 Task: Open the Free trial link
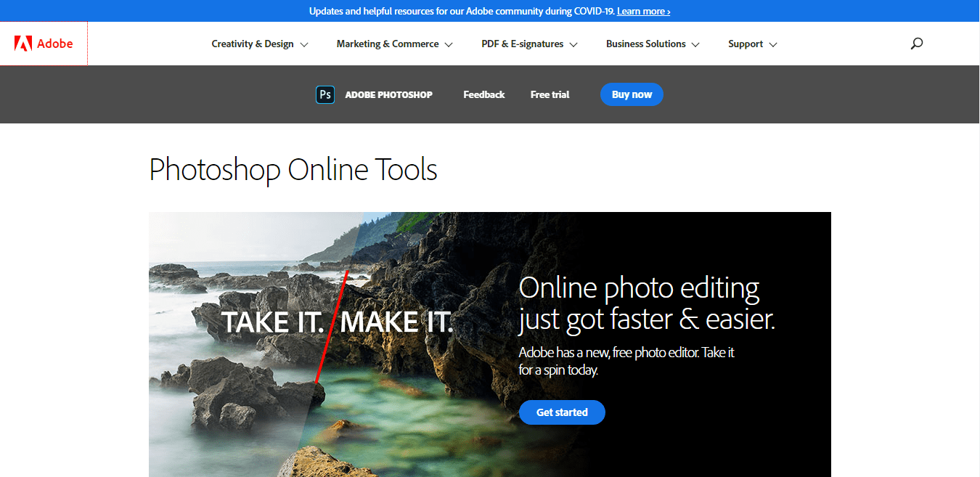[x=550, y=94]
